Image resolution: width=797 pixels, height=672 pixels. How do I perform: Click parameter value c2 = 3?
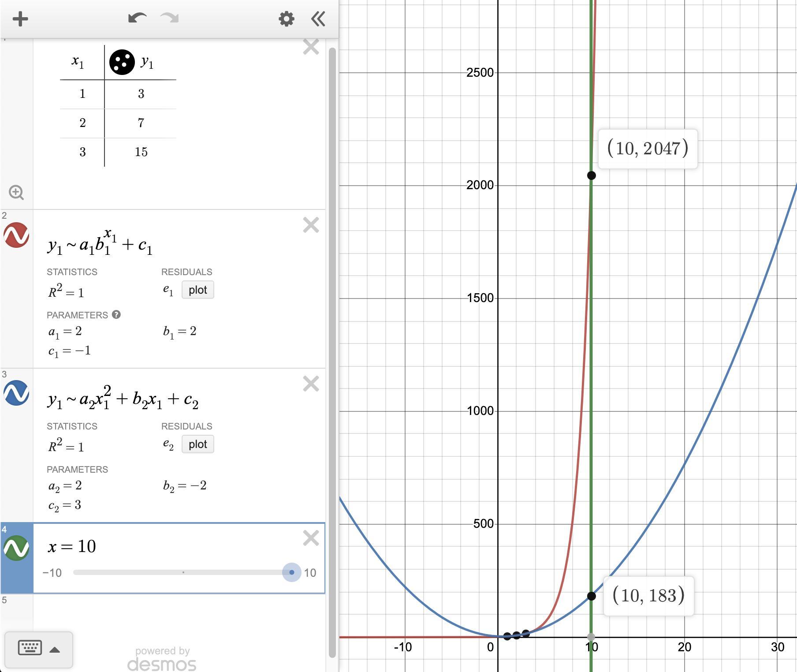(65, 505)
